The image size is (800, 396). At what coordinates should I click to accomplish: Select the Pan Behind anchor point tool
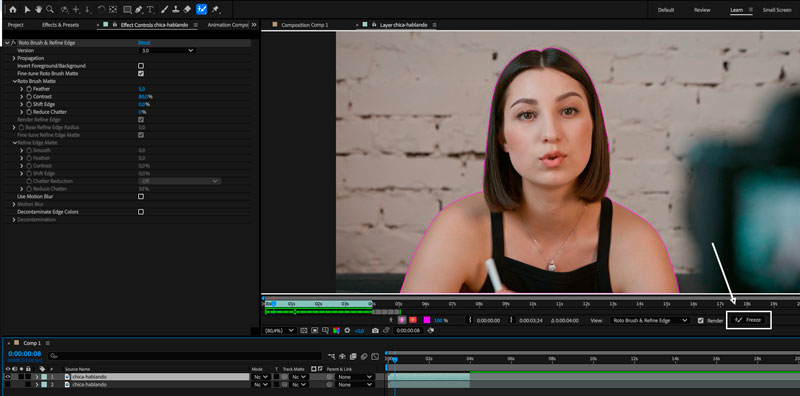(x=112, y=9)
